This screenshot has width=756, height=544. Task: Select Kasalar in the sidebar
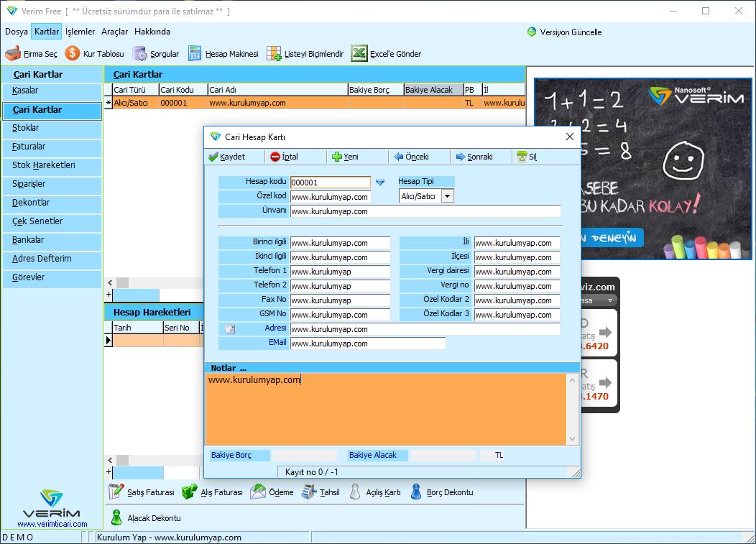pos(52,91)
